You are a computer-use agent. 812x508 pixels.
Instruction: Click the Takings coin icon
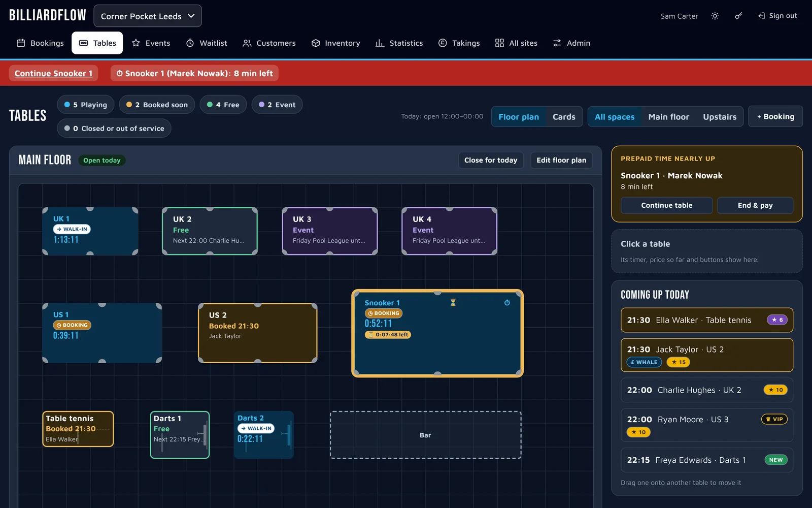coord(443,43)
